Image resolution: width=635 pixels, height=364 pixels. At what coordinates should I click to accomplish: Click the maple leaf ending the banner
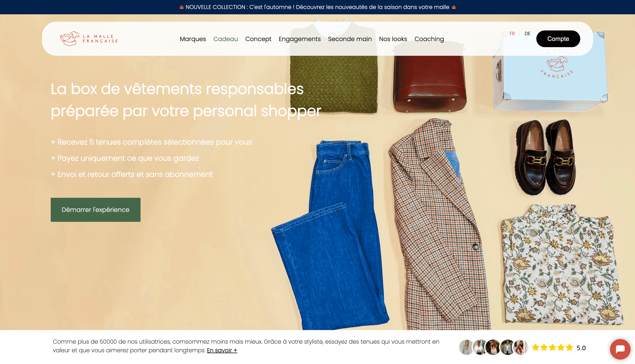(453, 7)
